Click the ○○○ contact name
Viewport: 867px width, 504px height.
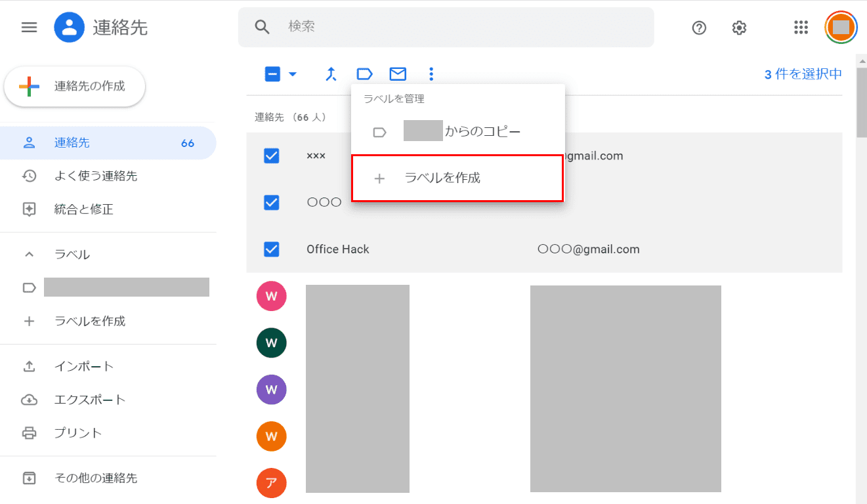(x=324, y=202)
